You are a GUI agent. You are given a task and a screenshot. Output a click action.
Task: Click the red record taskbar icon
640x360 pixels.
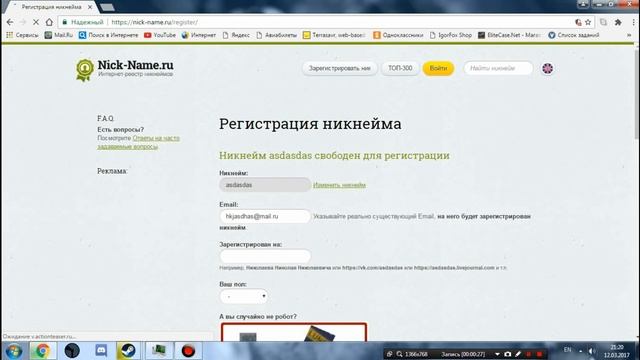(188, 351)
